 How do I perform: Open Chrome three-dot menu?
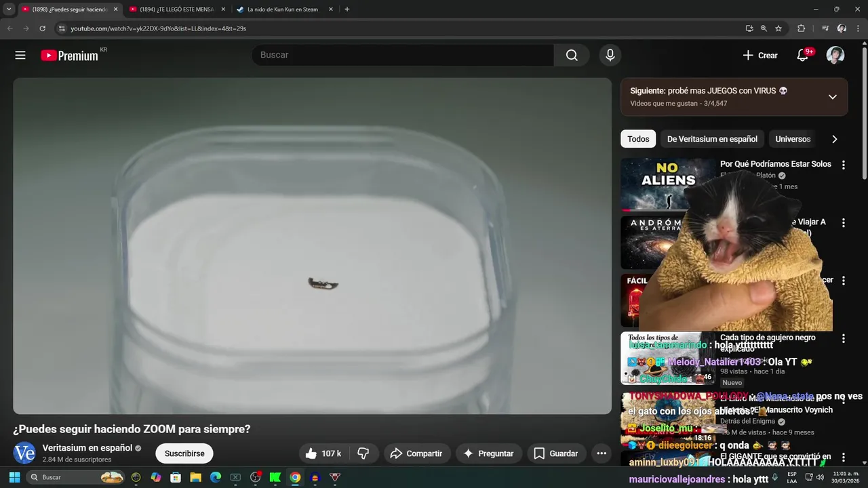pos(859,28)
